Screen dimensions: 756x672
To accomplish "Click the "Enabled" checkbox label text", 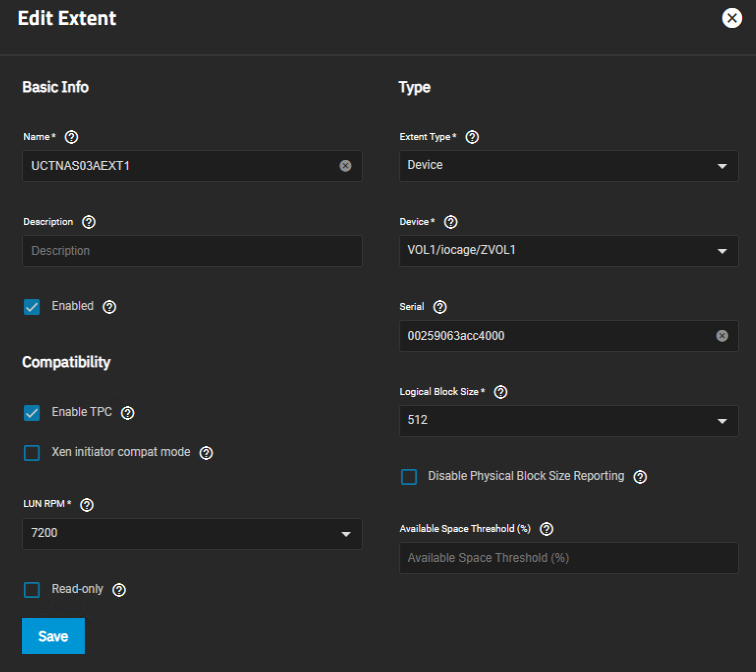I will pyautogui.click(x=73, y=306).
